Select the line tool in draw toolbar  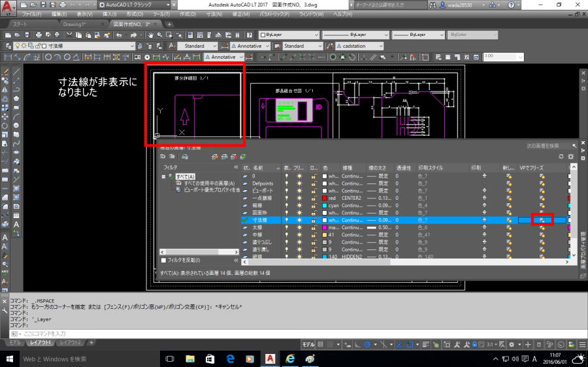coord(16,71)
